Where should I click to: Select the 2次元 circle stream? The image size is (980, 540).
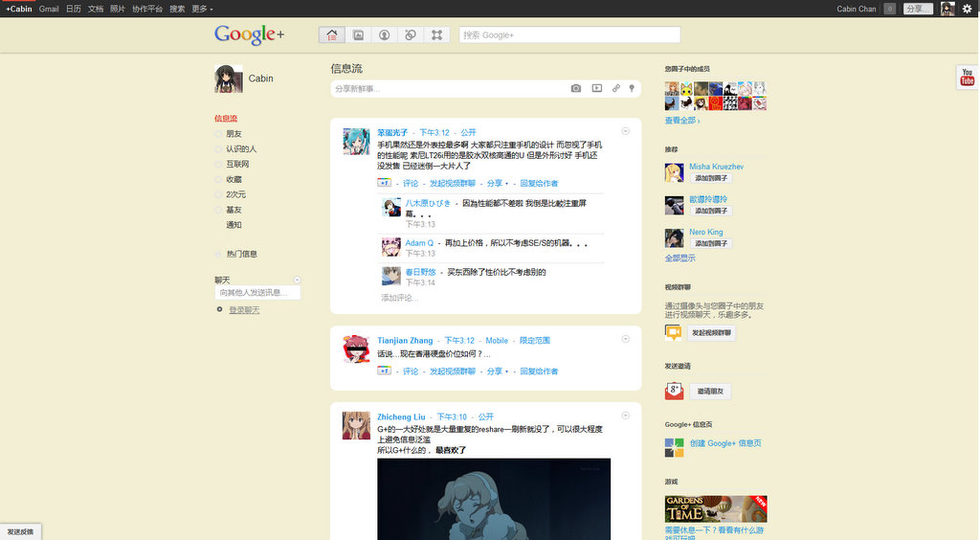point(235,194)
